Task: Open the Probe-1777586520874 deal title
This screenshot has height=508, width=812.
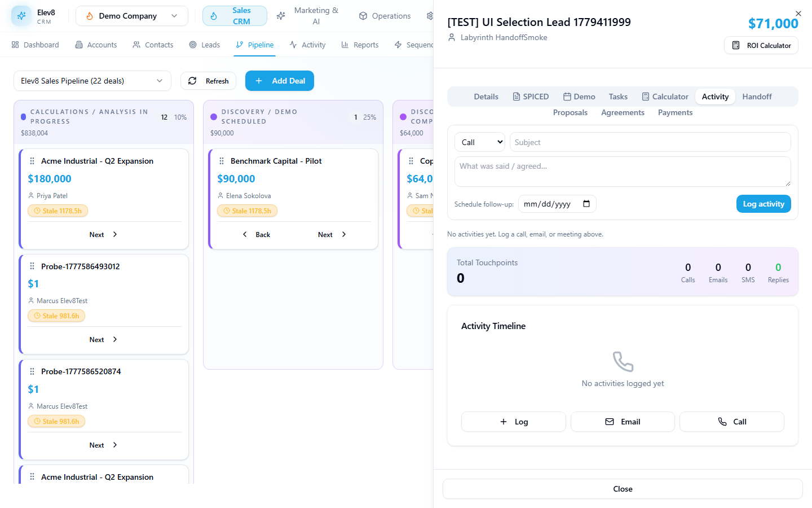Action: tap(81, 371)
